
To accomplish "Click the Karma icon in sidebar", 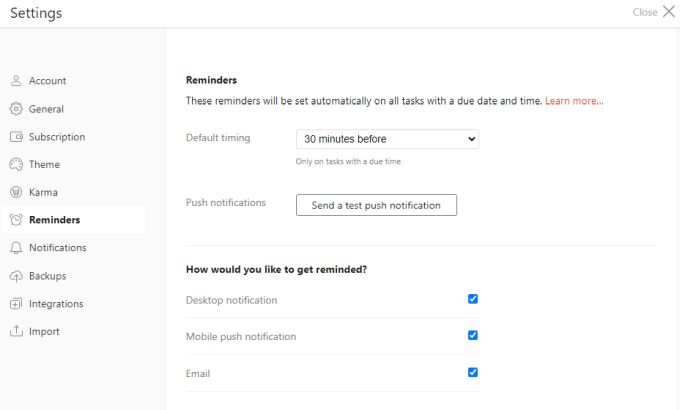I will pyautogui.click(x=16, y=192).
